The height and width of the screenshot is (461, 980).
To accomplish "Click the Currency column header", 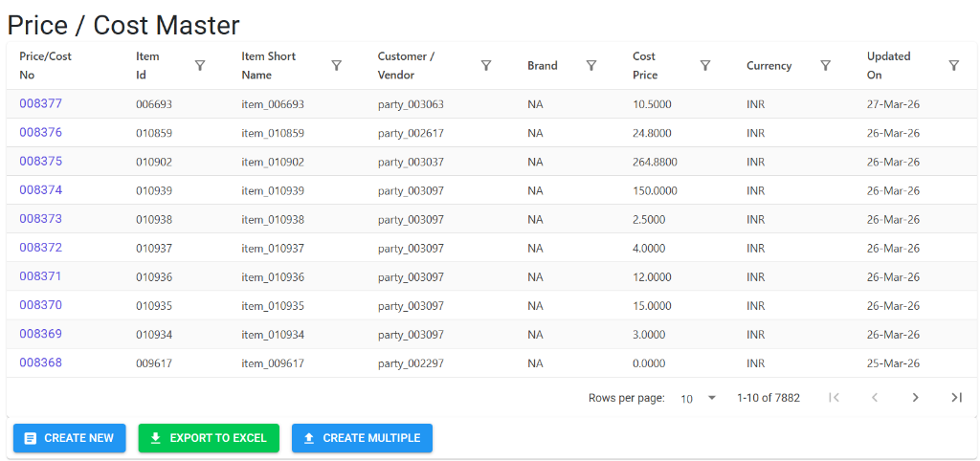I will coord(768,66).
